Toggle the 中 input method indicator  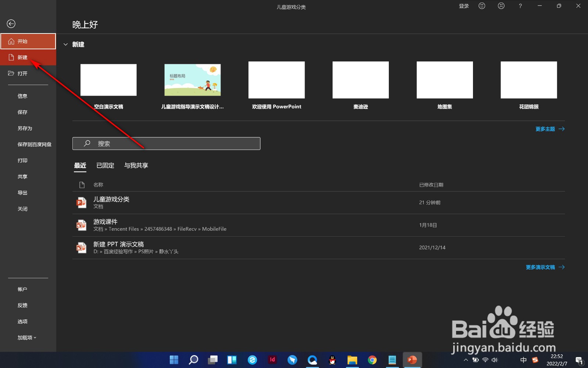[x=523, y=360]
